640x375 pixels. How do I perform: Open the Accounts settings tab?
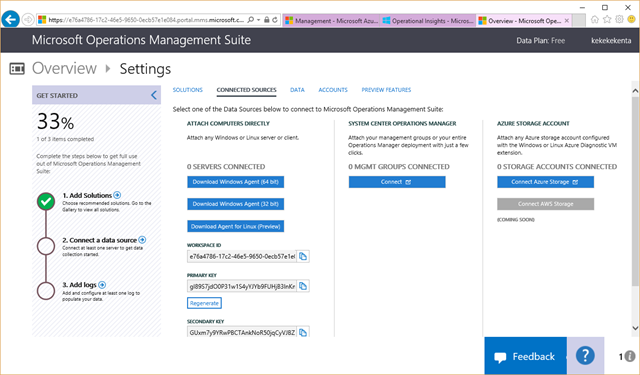point(333,90)
